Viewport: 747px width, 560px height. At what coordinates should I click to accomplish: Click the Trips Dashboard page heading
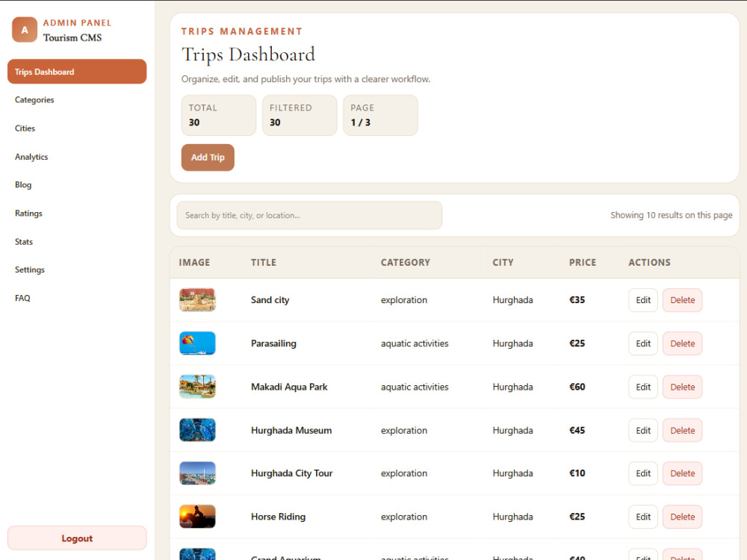(248, 55)
